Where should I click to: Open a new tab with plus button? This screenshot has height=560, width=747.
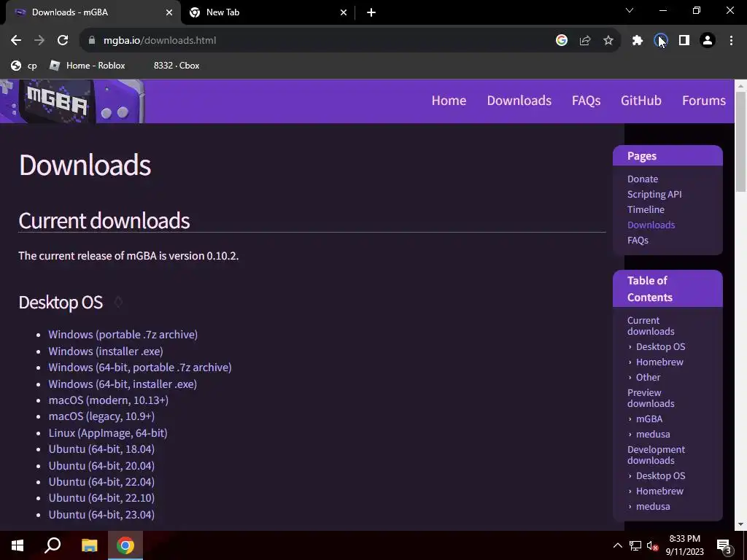point(371,12)
